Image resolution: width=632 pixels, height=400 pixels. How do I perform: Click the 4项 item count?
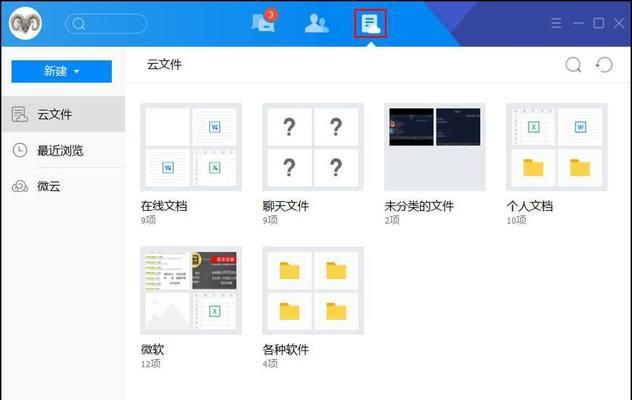coord(270,364)
